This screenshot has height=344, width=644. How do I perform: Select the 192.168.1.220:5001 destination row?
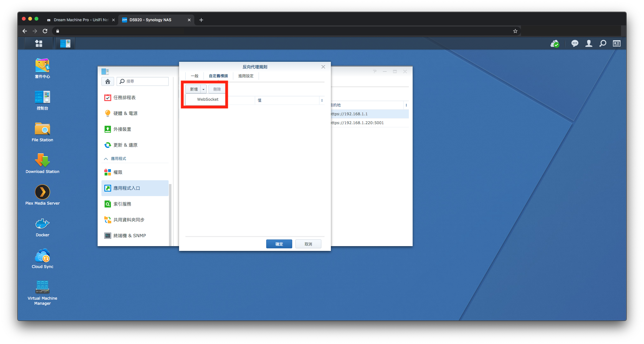click(x=370, y=123)
